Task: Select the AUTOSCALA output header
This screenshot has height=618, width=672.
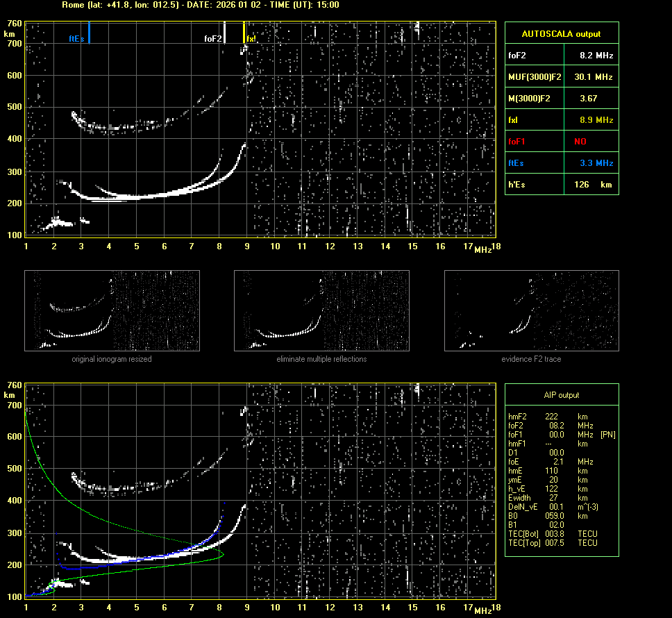Action: click(561, 33)
